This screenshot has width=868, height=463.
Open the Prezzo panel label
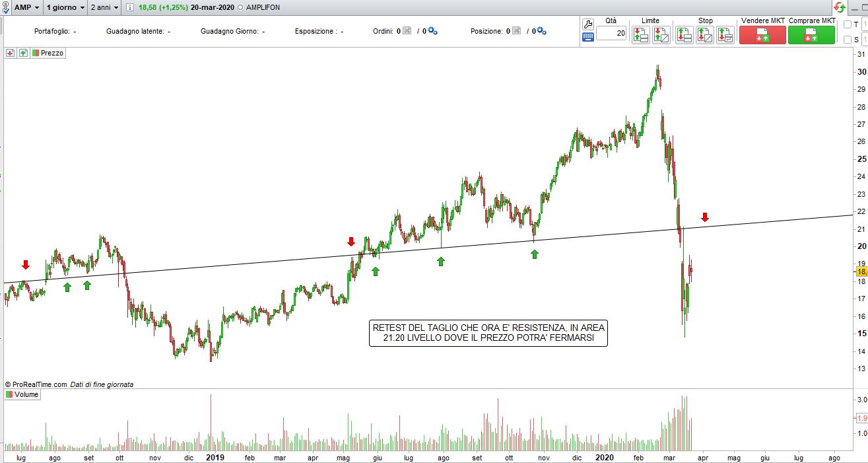click(48, 53)
